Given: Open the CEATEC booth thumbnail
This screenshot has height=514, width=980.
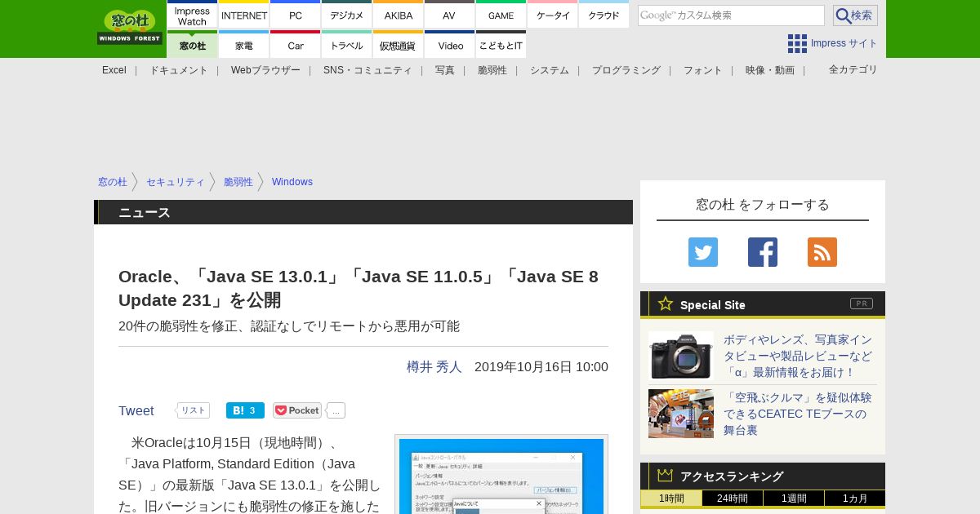Looking at the screenshot, I should (x=681, y=414).
